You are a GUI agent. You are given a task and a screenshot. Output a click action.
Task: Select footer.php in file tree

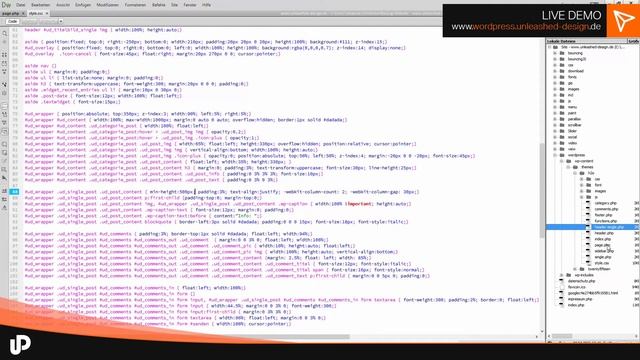pos(603,215)
